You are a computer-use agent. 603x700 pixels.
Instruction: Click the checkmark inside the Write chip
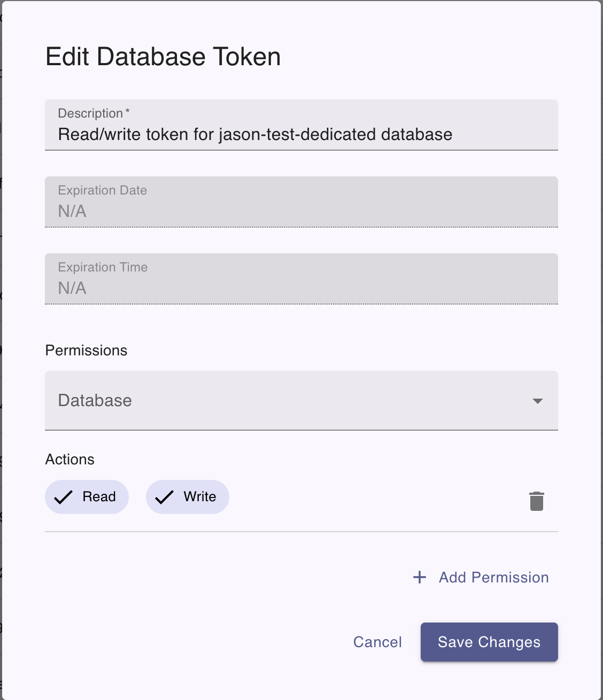165,496
